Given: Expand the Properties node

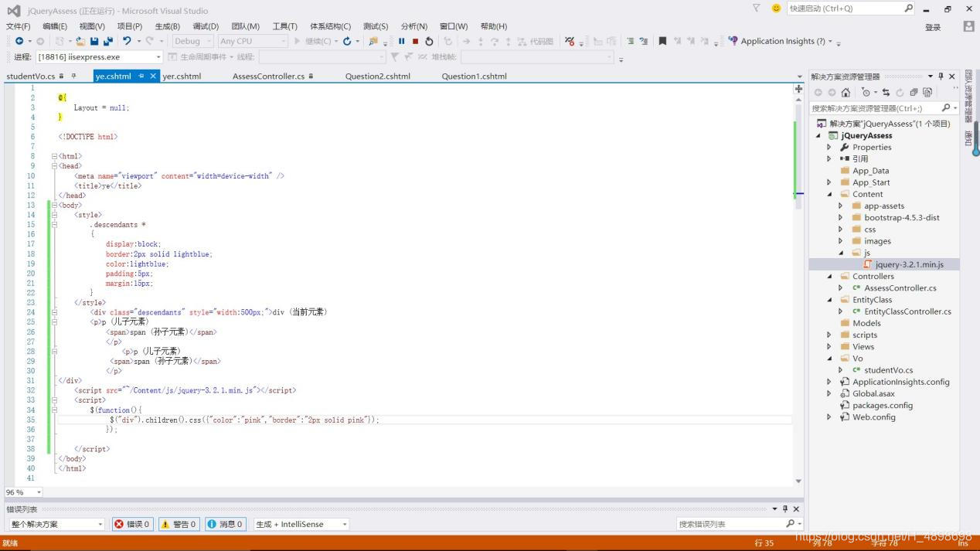Looking at the screenshot, I should (x=829, y=148).
